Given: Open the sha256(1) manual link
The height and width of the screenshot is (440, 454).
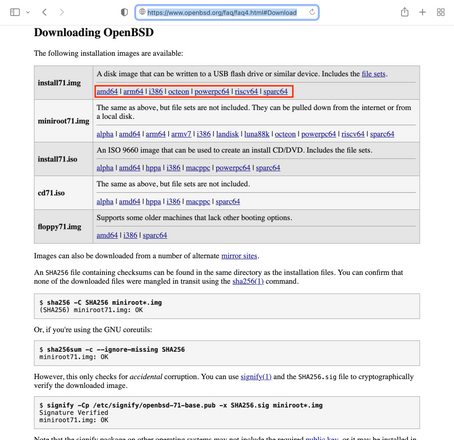Looking at the screenshot, I should 248,281.
